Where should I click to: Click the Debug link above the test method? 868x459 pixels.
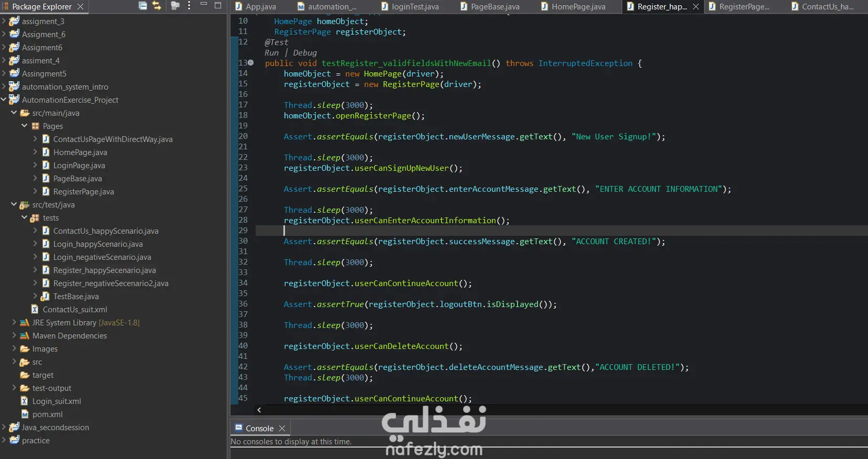(305, 52)
